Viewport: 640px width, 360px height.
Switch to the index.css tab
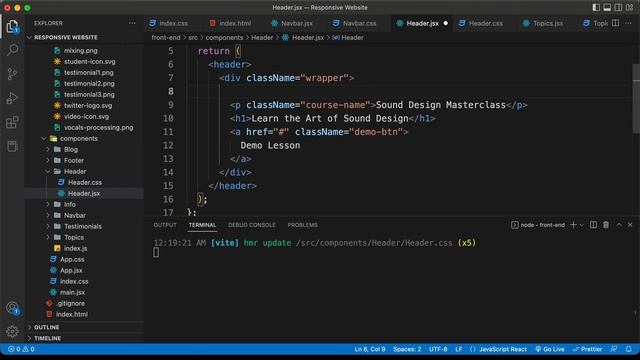tap(169, 23)
